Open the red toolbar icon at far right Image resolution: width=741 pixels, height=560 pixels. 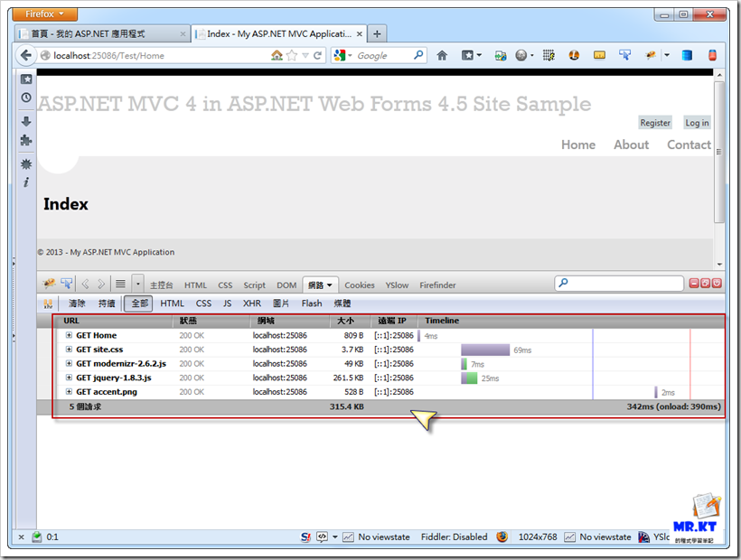pos(712,55)
